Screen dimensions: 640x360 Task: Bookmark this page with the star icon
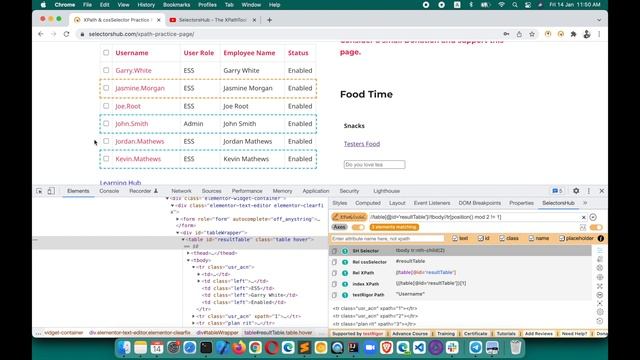point(532,34)
